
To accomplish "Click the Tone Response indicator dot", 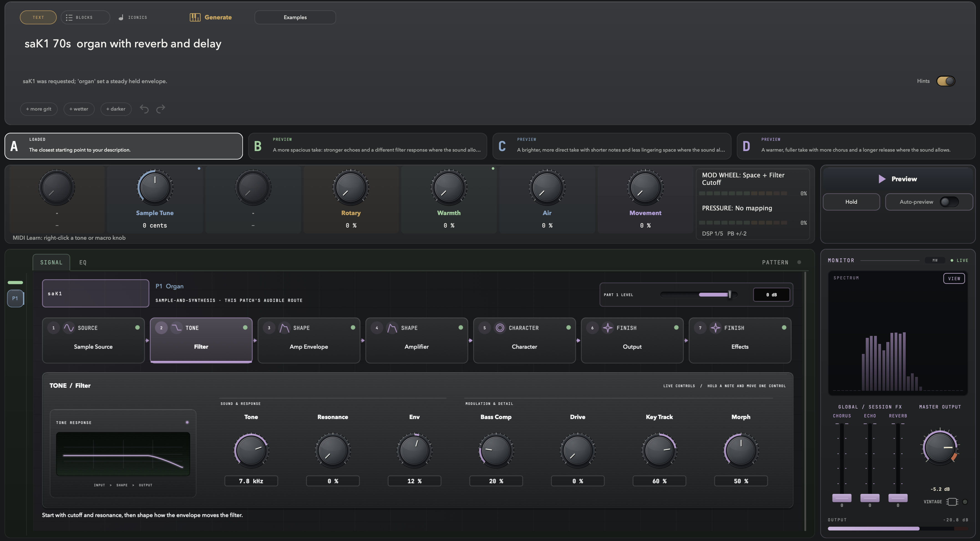I will 187,422.
